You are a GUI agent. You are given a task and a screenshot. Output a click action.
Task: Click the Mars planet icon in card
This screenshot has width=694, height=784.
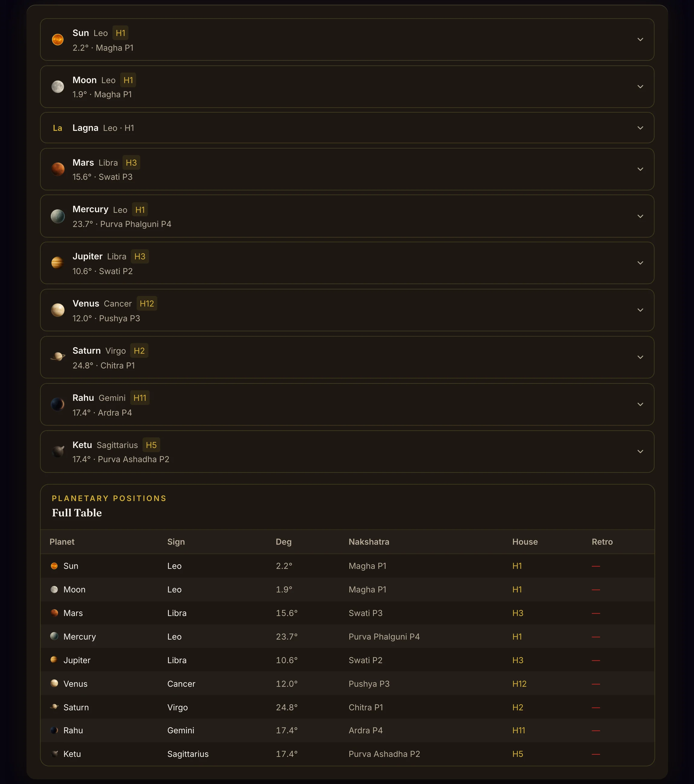58,169
